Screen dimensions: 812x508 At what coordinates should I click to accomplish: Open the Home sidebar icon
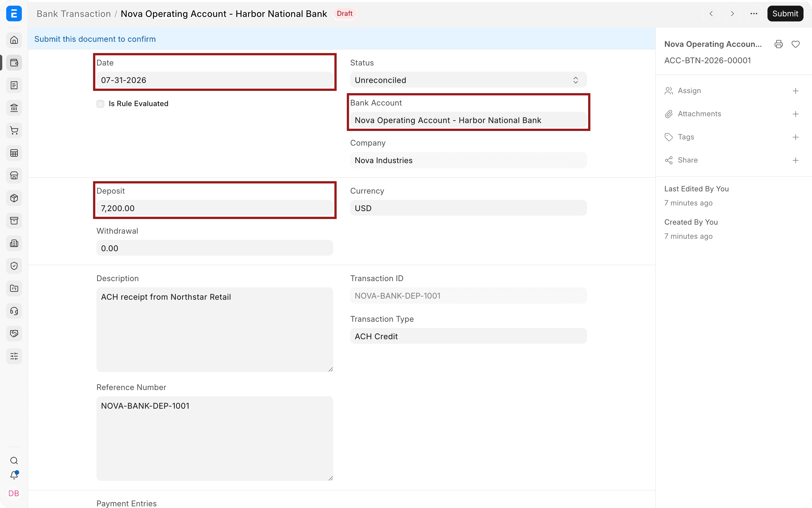(x=14, y=40)
